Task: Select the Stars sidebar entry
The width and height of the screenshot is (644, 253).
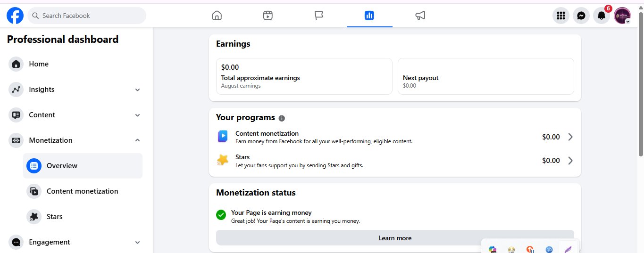Action: click(x=83, y=217)
